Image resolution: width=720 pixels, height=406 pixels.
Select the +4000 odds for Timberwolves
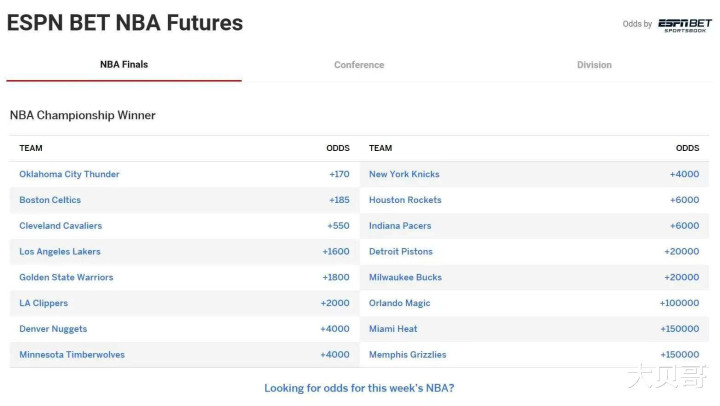click(335, 355)
